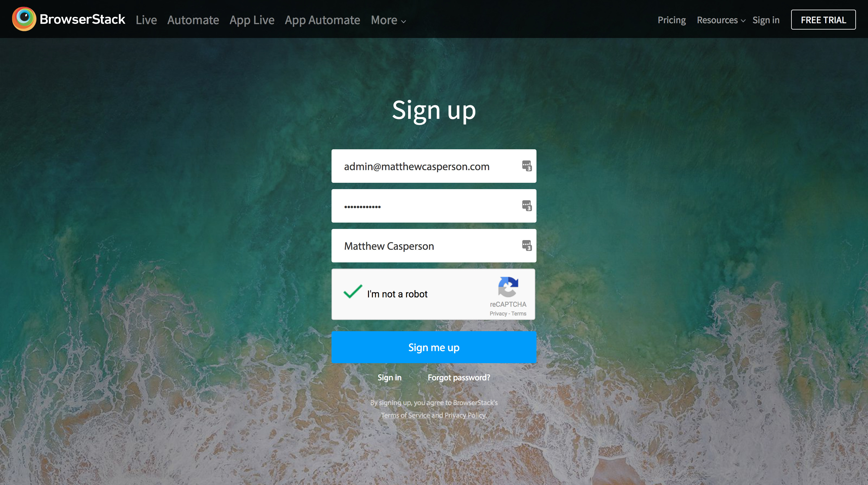Viewport: 868px width, 485px height.
Task: Click Forgot password? link
Action: point(459,377)
